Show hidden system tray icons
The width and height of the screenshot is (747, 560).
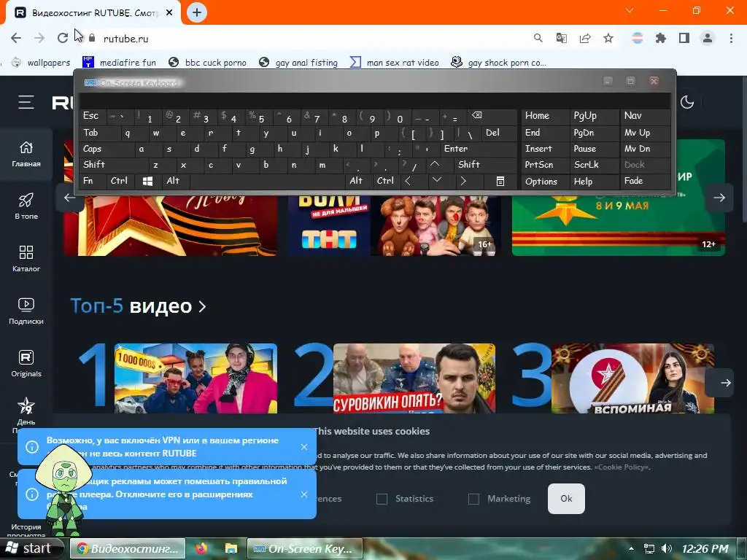(x=632, y=548)
